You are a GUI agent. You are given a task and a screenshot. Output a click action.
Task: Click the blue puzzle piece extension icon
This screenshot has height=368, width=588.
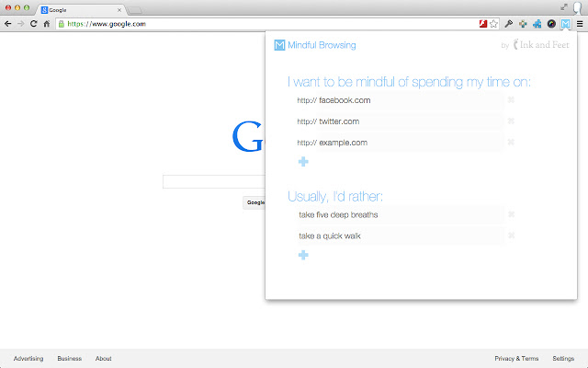(537, 24)
